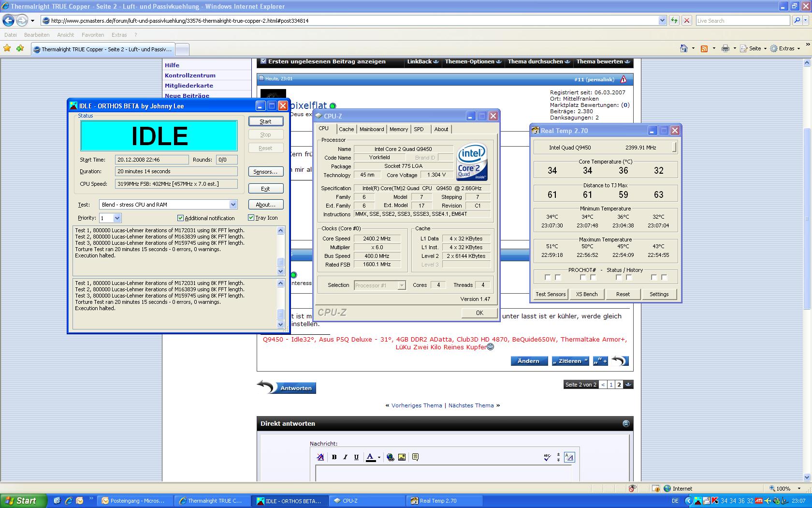Viewport: 812px width, 508px height.
Task: Click the Intel Core 2 Quad logo
Action: point(472,162)
